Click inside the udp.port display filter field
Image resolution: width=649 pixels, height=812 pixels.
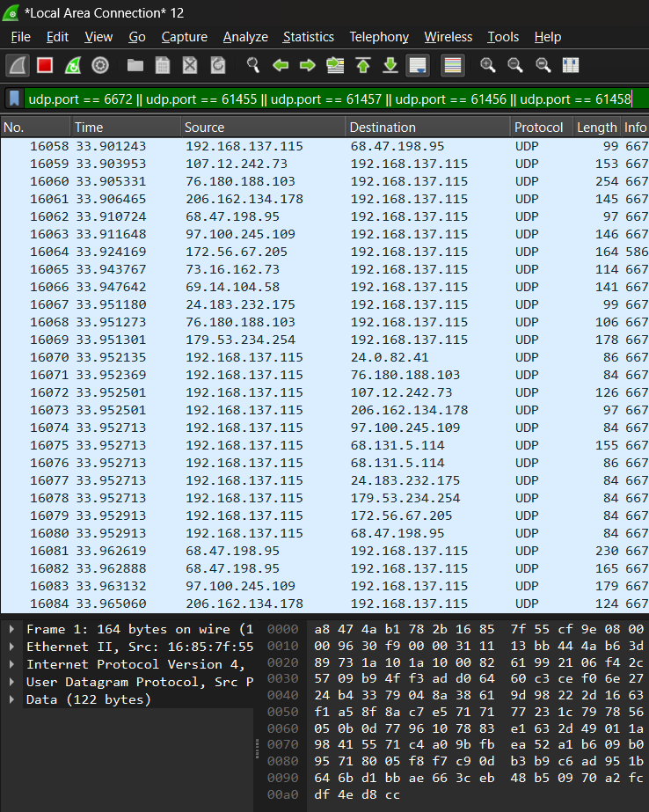pos(325,99)
